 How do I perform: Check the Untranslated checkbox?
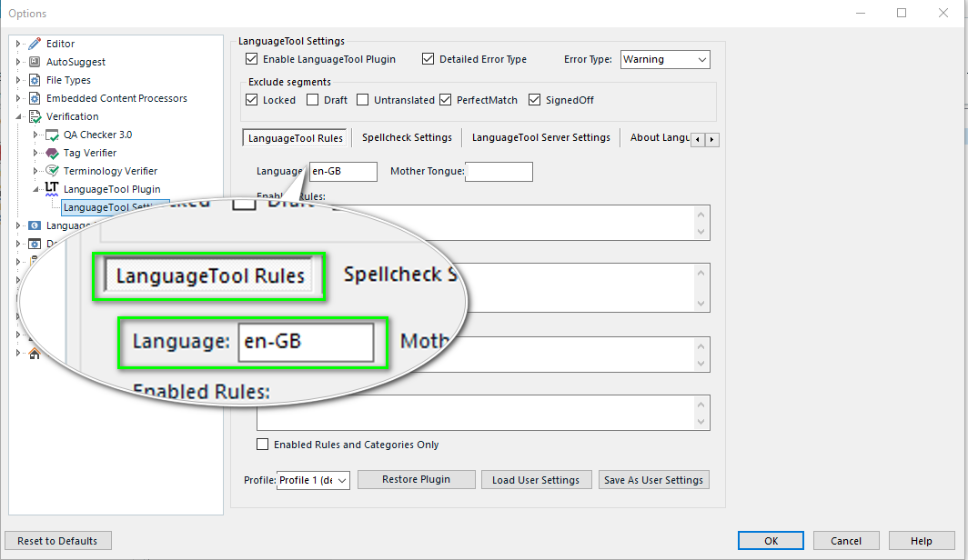[x=362, y=100]
